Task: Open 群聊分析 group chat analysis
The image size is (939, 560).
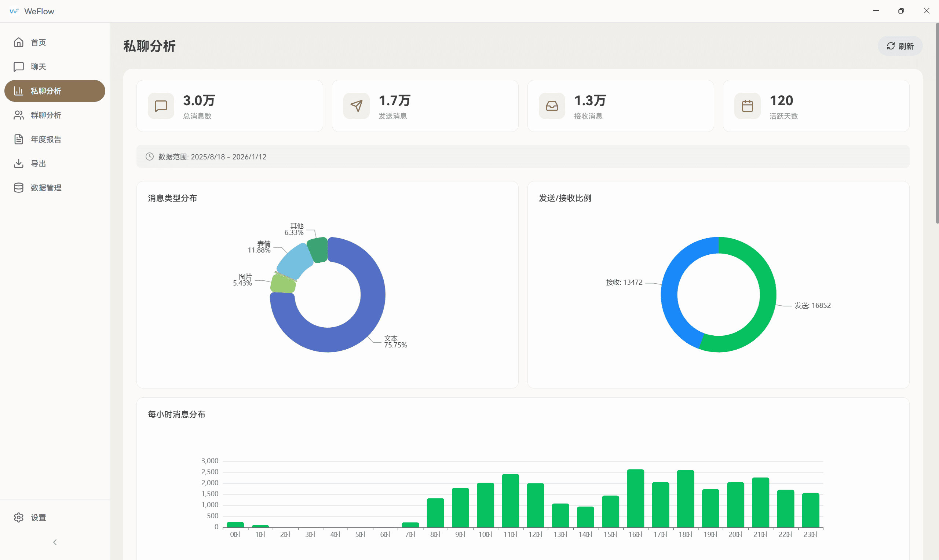Action: 45,115
